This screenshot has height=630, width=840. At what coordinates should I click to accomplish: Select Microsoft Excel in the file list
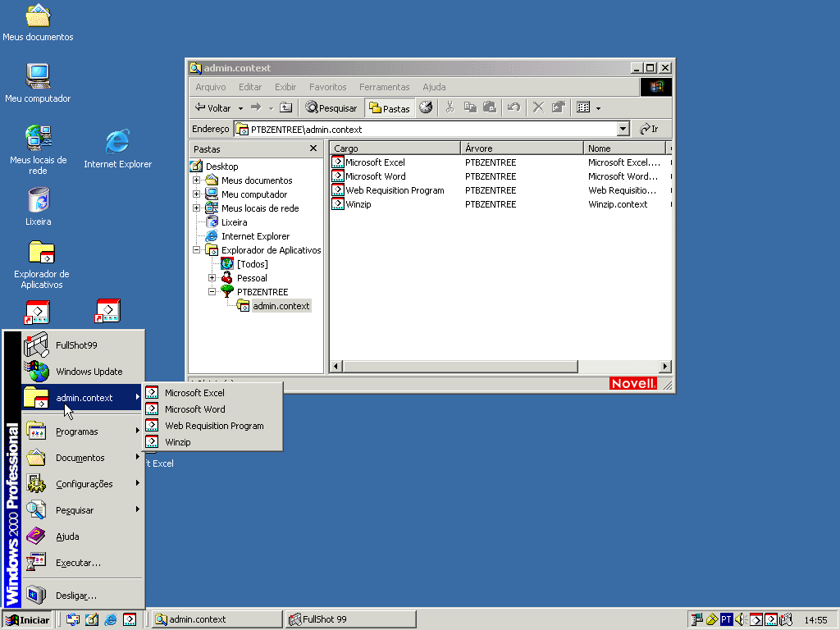point(374,162)
